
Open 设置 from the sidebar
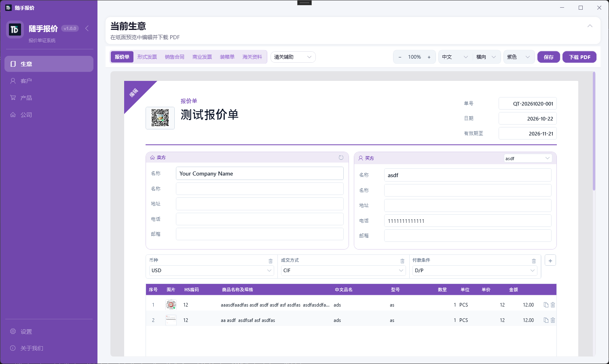(49, 332)
